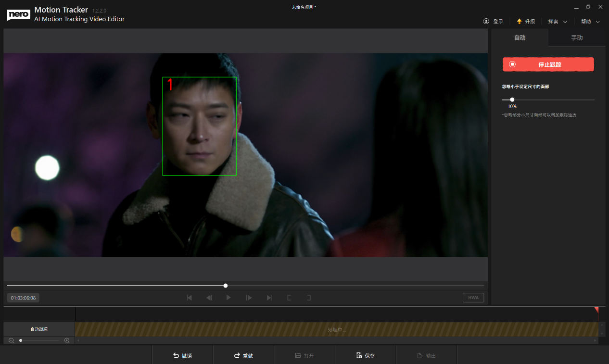
Task: Switch to the 自动 auto tab
Action: pos(520,38)
